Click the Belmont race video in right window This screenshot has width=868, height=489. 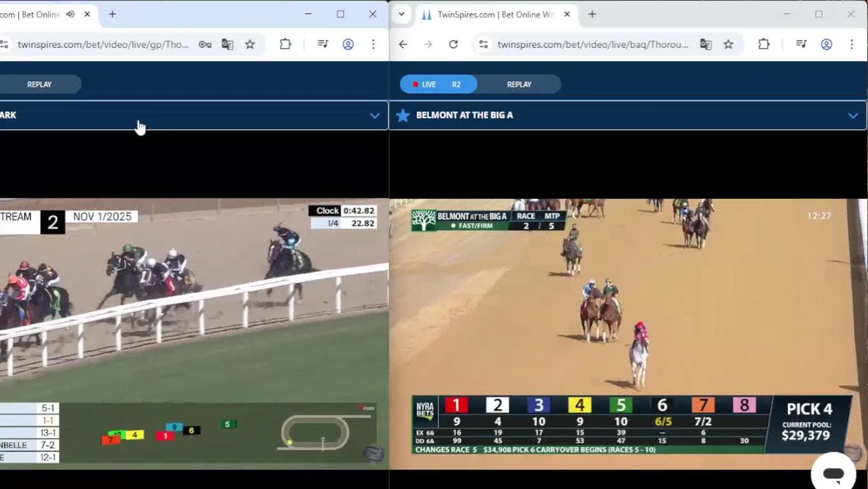628,333
